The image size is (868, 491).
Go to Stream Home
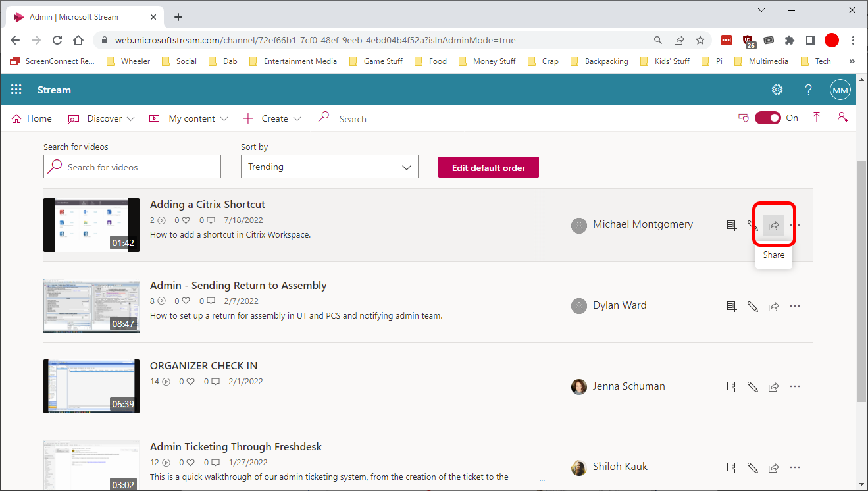point(32,118)
